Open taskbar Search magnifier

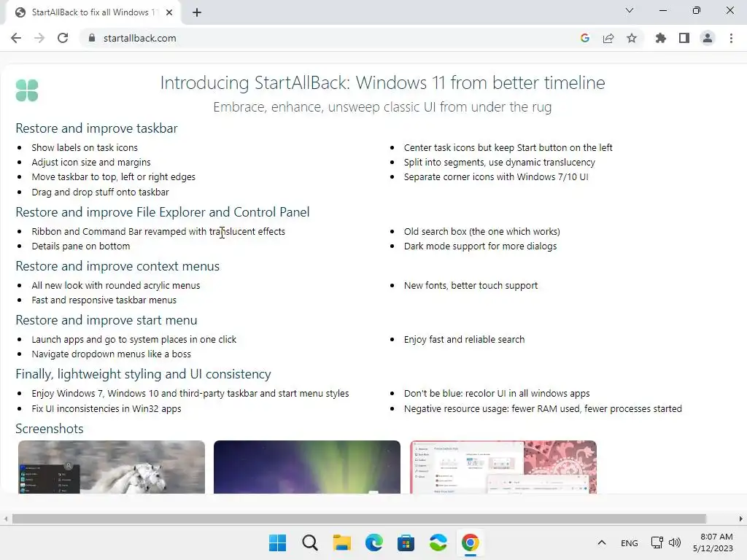[x=309, y=542]
